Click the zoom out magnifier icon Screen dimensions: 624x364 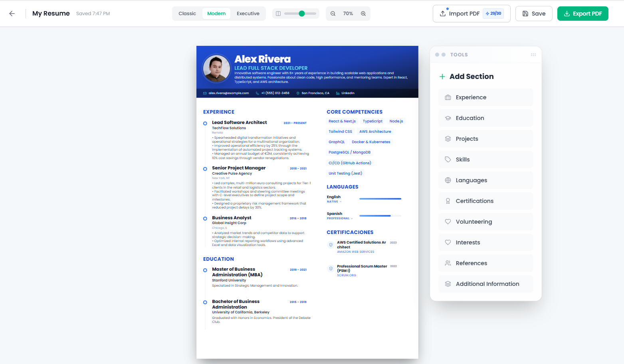[333, 13]
